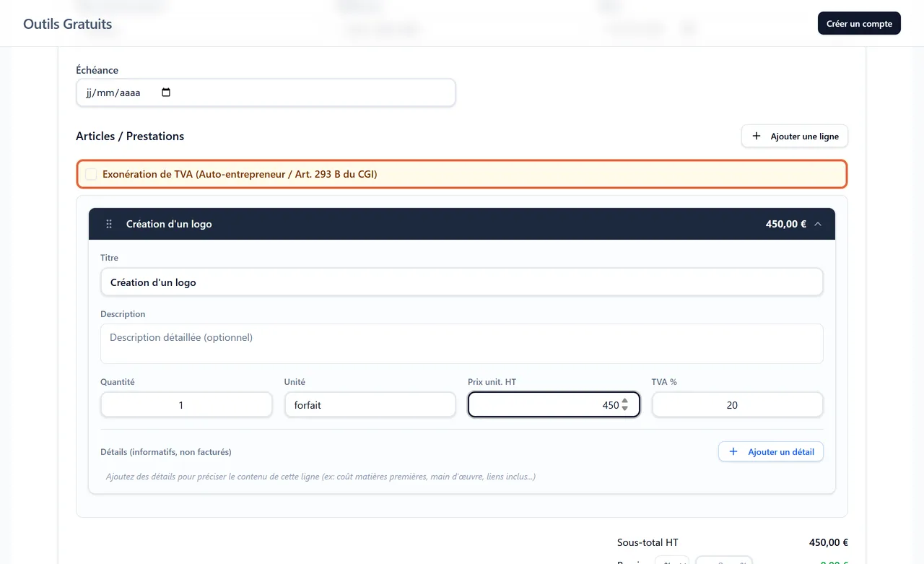Click the Créer un compte button
This screenshot has height=564, width=924.
859,23
